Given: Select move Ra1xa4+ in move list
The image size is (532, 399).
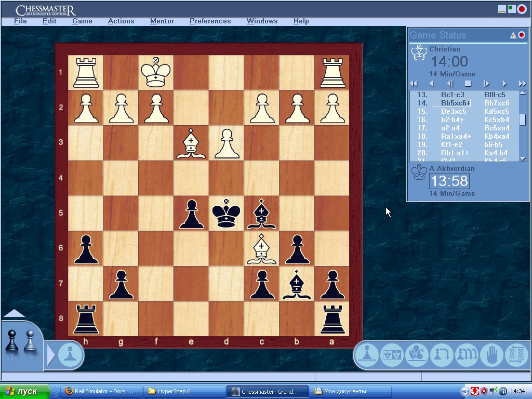Looking at the screenshot, I should (456, 137).
